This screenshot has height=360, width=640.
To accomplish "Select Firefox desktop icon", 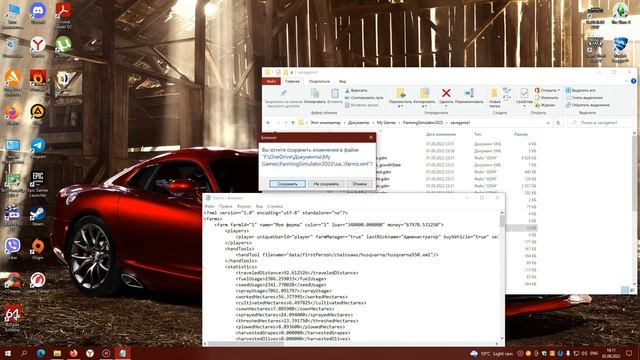I will (12, 114).
